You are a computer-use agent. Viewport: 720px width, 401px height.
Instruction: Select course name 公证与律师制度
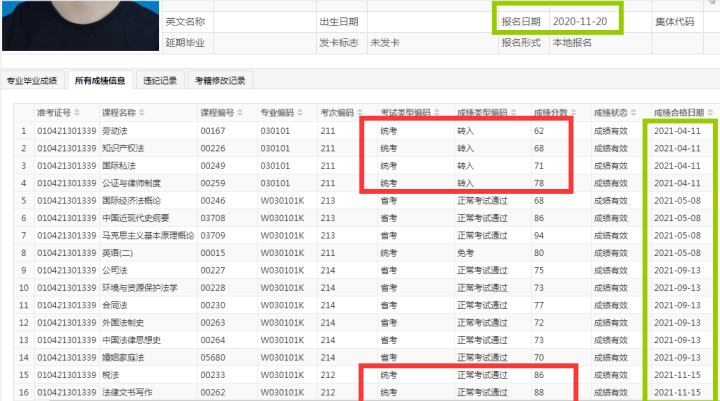point(131,183)
